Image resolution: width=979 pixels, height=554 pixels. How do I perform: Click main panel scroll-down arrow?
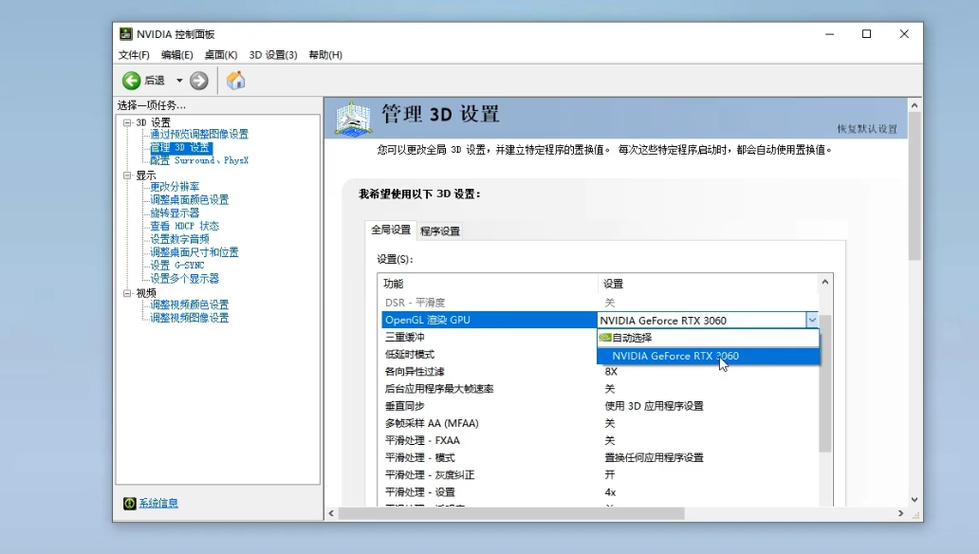915,500
